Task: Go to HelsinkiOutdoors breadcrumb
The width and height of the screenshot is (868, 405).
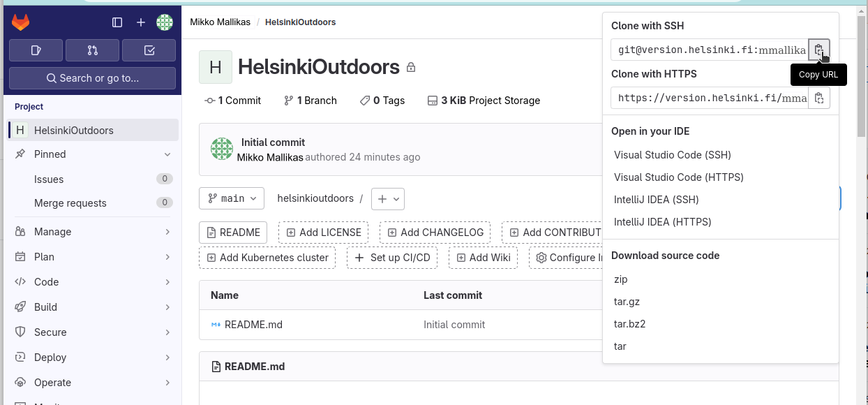Action: click(x=300, y=22)
